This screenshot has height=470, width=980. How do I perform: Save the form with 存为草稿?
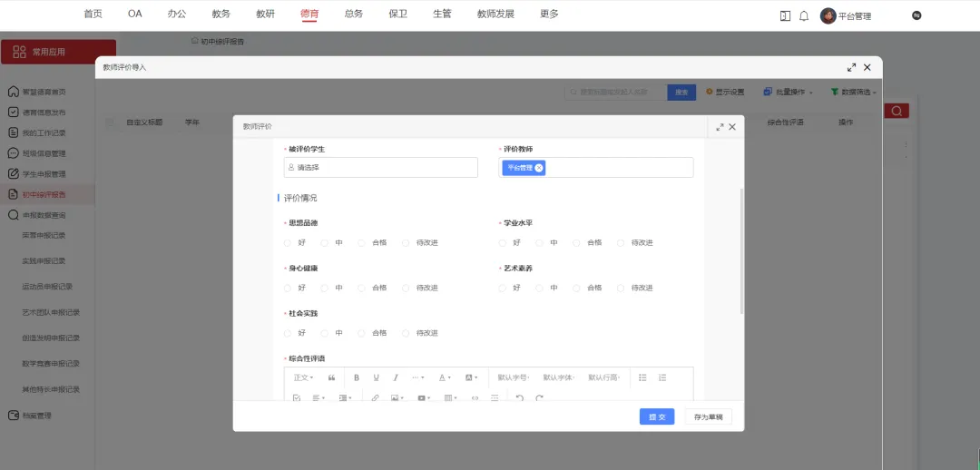[x=708, y=416]
